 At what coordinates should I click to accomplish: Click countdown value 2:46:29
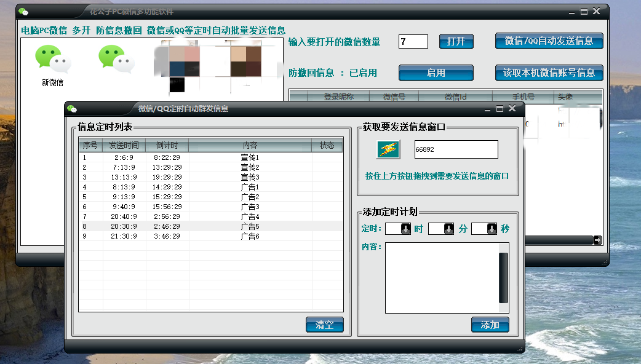167,226
